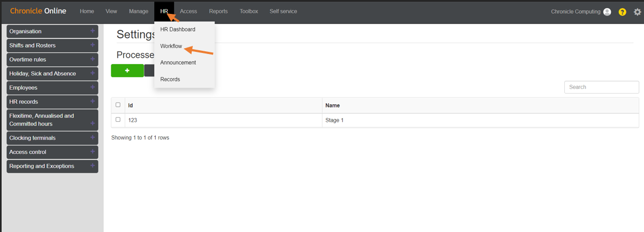Expand the Employees sidebar section

(52, 88)
